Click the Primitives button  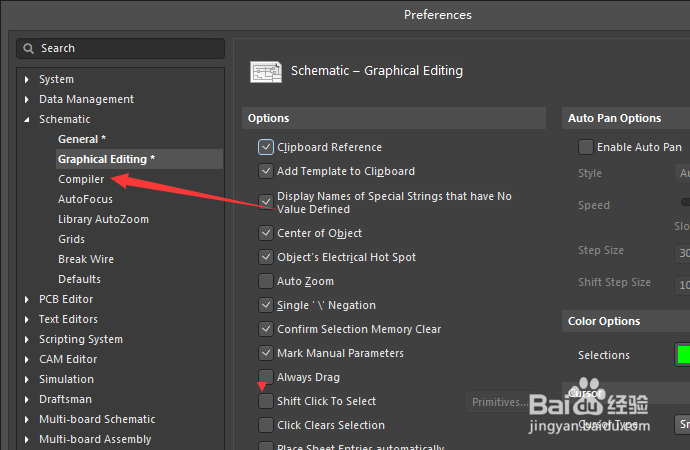(x=500, y=402)
